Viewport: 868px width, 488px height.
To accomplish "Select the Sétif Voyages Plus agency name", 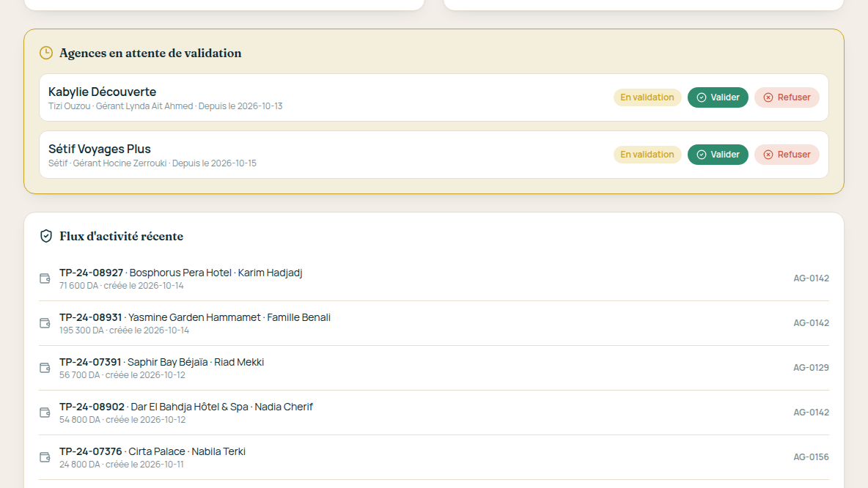I will pyautogui.click(x=100, y=149).
